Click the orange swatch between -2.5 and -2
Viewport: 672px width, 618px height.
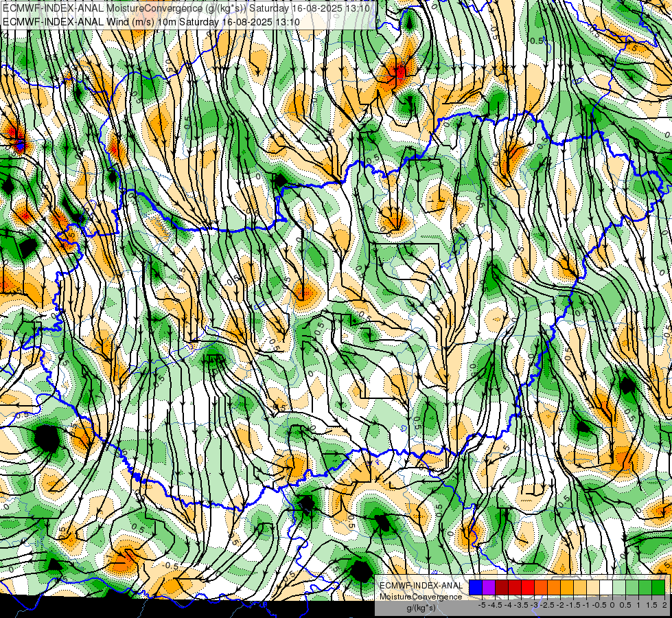(554, 587)
